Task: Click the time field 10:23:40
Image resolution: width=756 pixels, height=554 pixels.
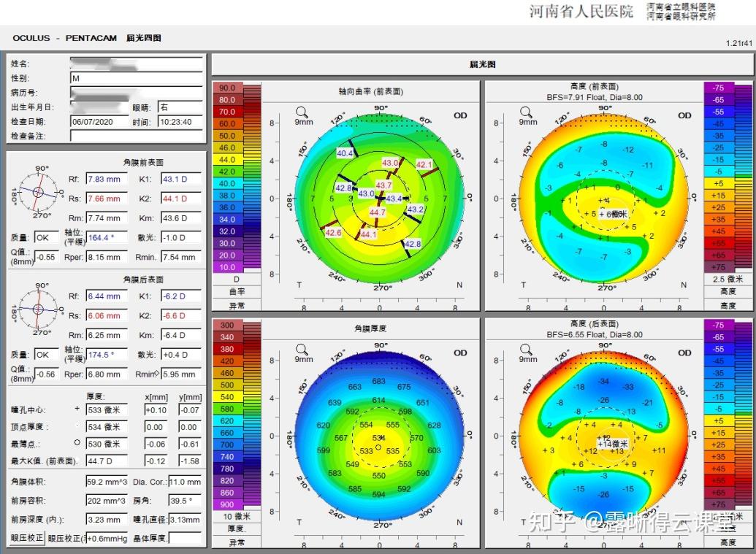Action: point(180,122)
